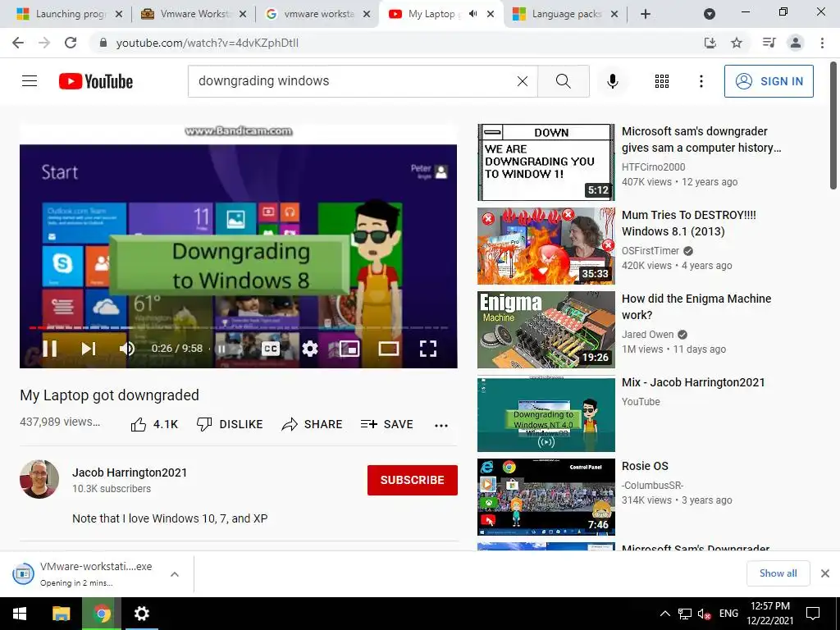Open File Explorer from taskbar

pyautogui.click(x=61, y=614)
